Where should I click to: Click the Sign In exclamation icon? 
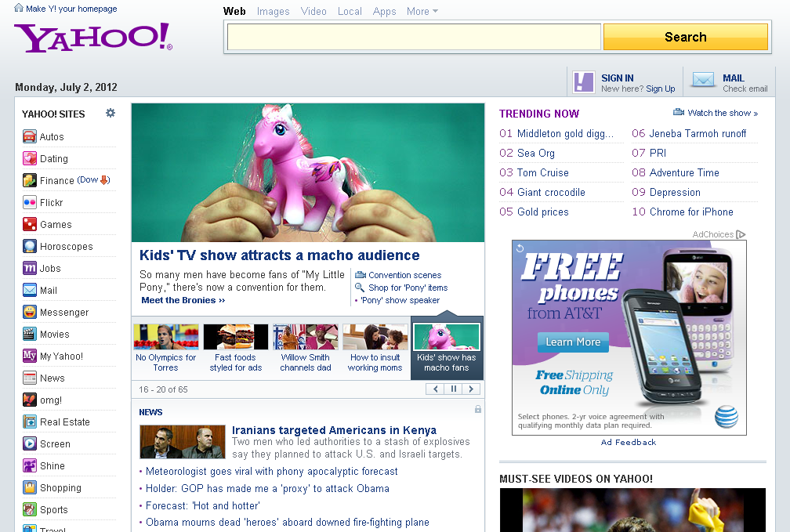(584, 81)
